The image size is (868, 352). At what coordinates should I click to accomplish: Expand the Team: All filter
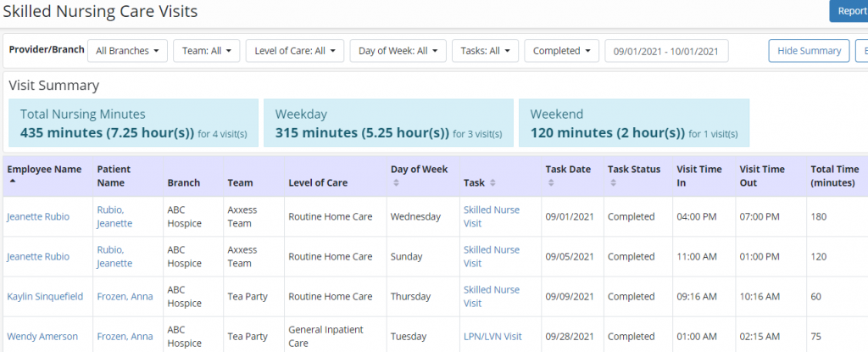tap(207, 51)
